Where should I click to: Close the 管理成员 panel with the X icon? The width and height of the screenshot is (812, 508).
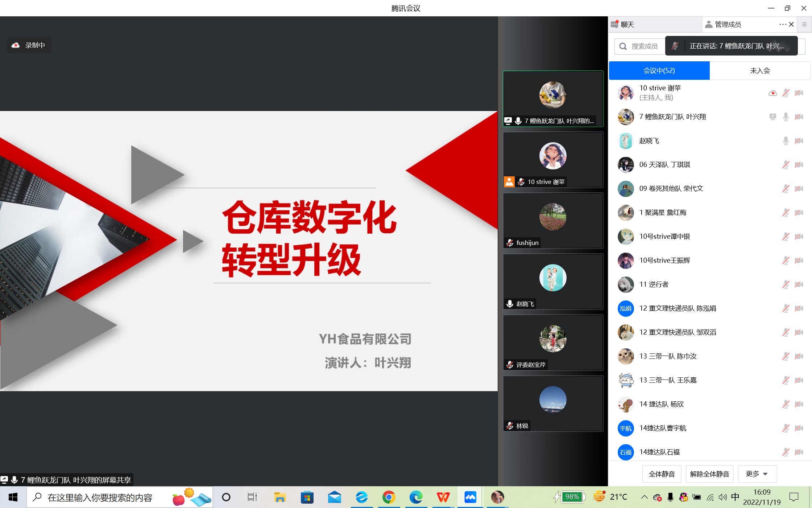(x=791, y=24)
